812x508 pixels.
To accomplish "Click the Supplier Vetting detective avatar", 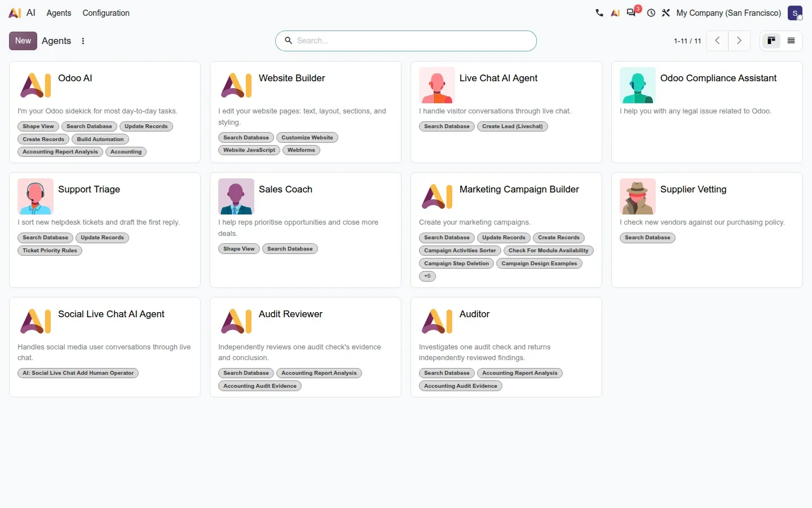I will coord(638,196).
